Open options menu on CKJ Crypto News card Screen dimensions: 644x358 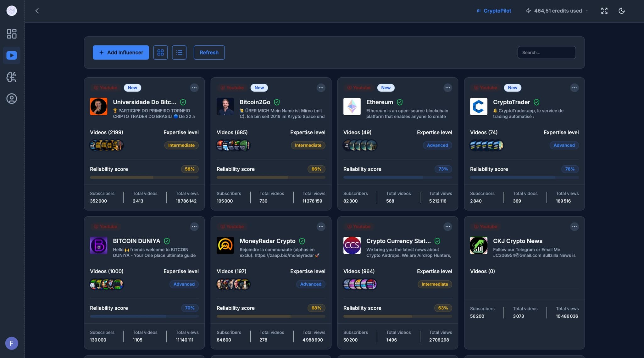[574, 227]
